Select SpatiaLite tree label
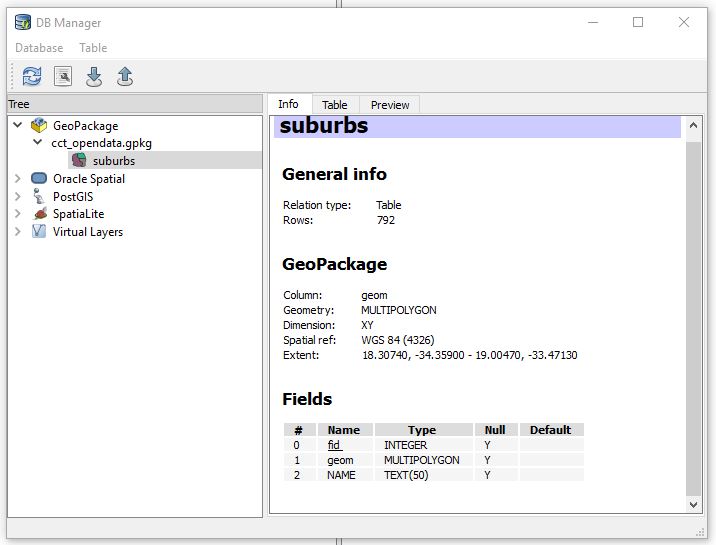The width and height of the screenshot is (716, 545). (79, 214)
